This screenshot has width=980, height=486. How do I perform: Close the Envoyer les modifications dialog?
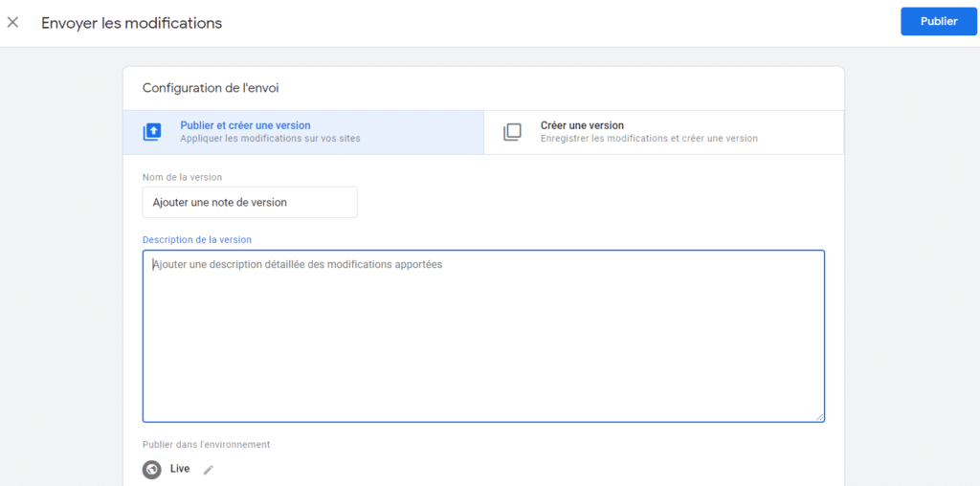pyautogui.click(x=12, y=23)
